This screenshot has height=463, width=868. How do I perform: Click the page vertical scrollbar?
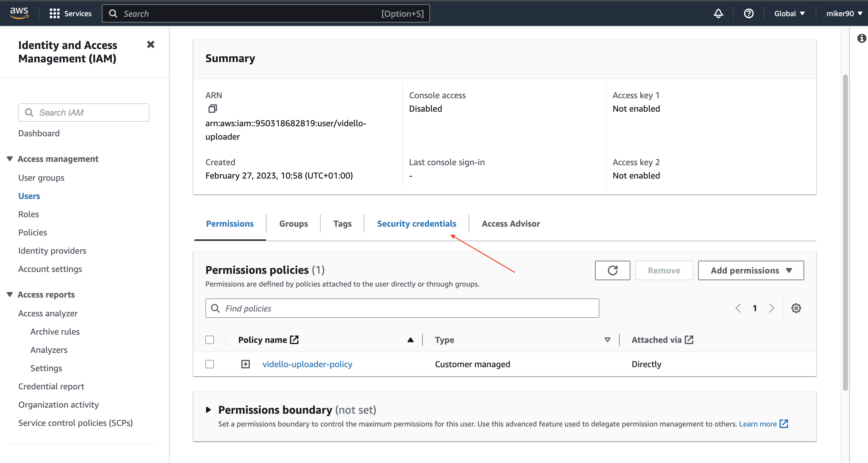845,233
